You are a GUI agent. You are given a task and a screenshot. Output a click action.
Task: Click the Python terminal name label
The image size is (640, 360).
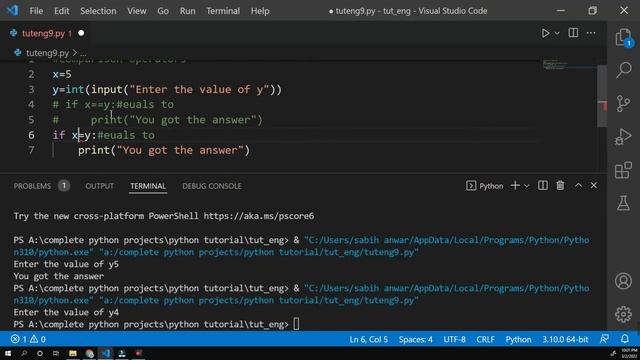(491, 186)
